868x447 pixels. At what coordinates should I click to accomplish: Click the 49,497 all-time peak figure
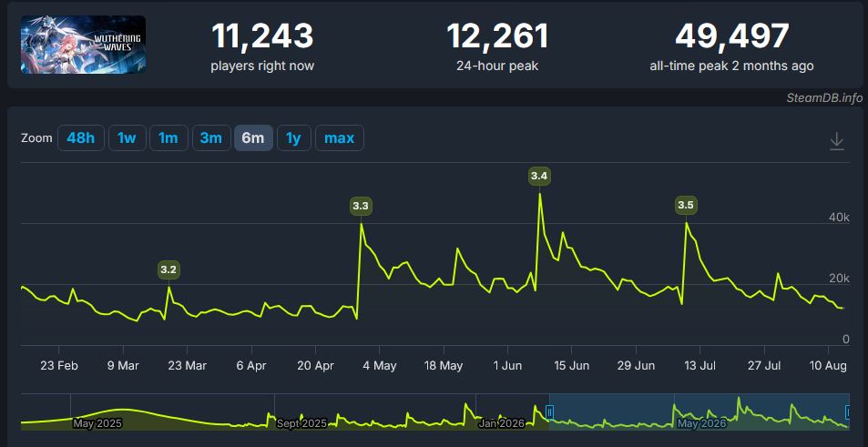[x=731, y=36]
